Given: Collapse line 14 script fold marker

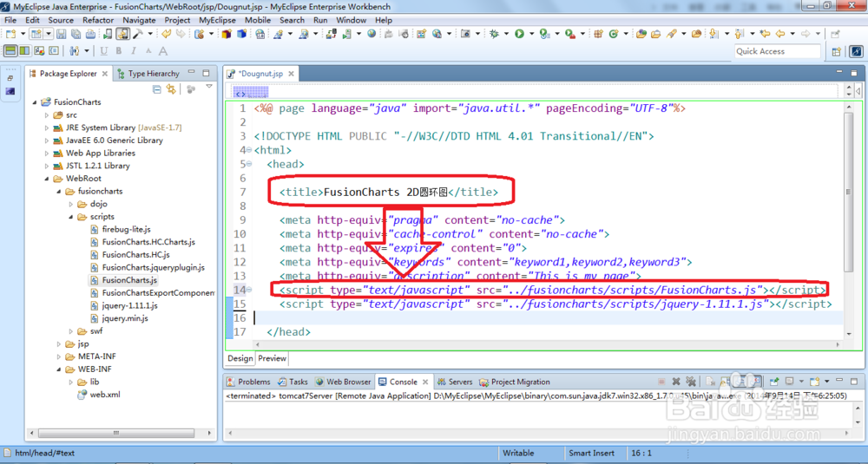Looking at the screenshot, I should point(249,290).
